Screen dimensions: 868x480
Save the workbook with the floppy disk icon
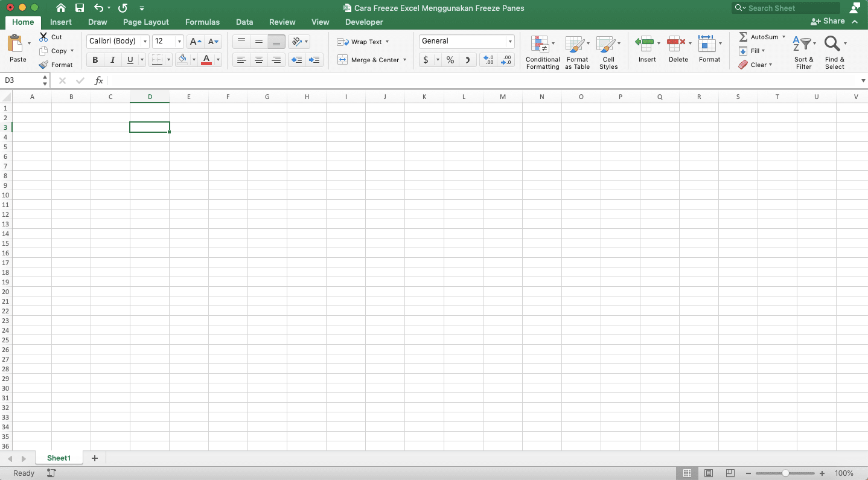[80, 8]
